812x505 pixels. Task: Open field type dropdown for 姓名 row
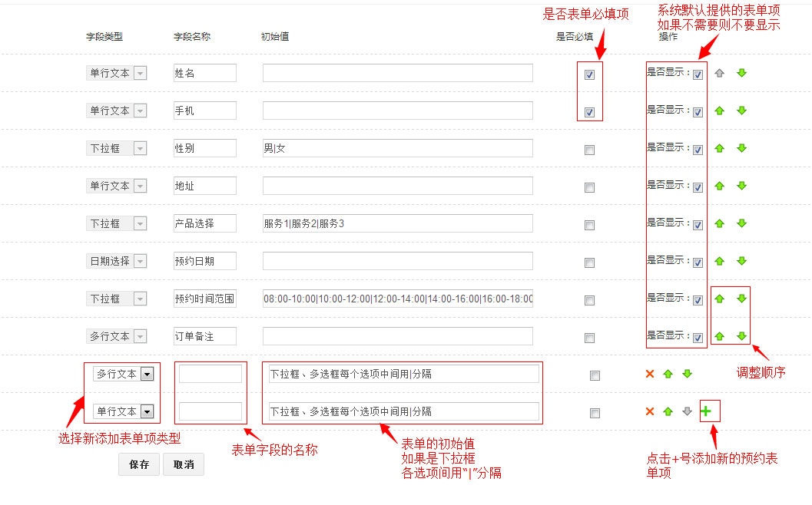[117, 73]
